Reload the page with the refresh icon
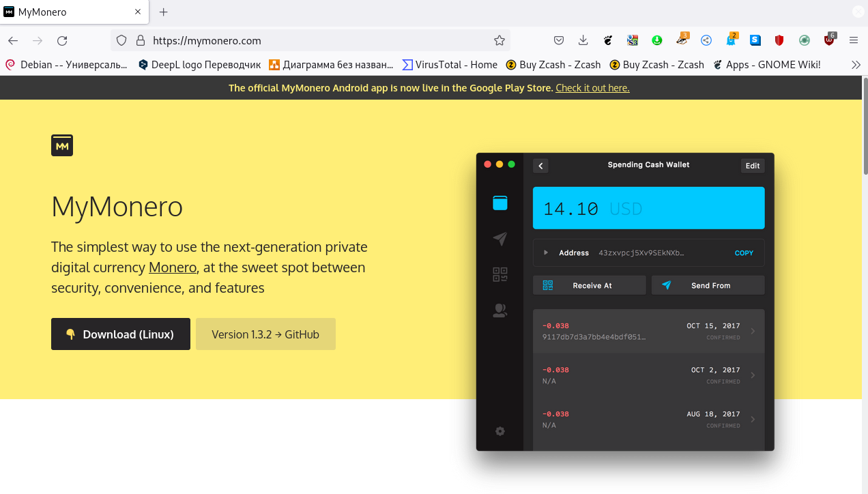The image size is (868, 494). click(62, 41)
